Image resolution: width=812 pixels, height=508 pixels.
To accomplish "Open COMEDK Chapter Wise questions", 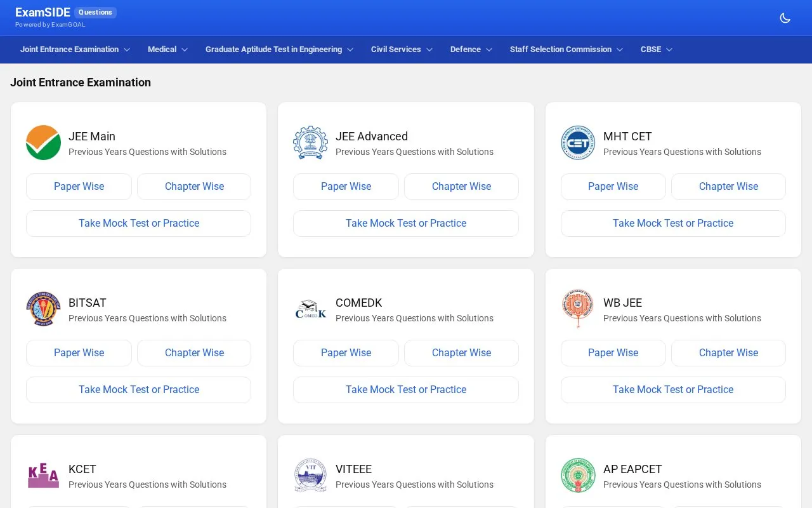I will [461, 353].
